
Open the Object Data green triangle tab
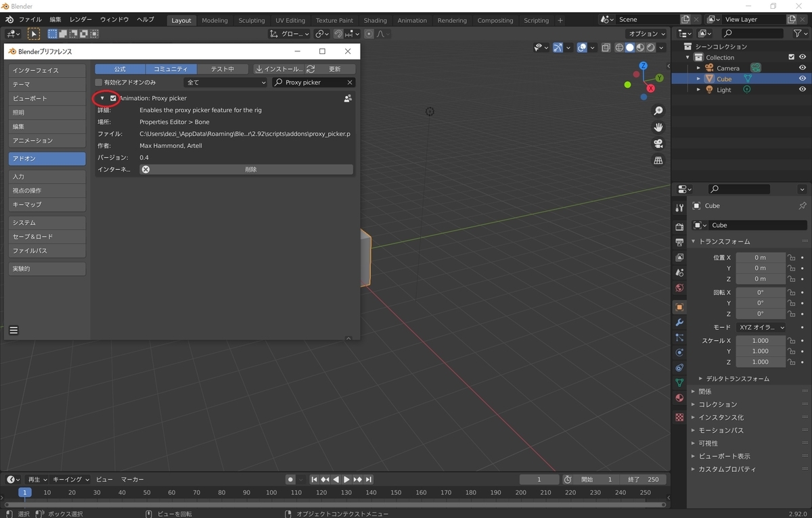point(679,383)
